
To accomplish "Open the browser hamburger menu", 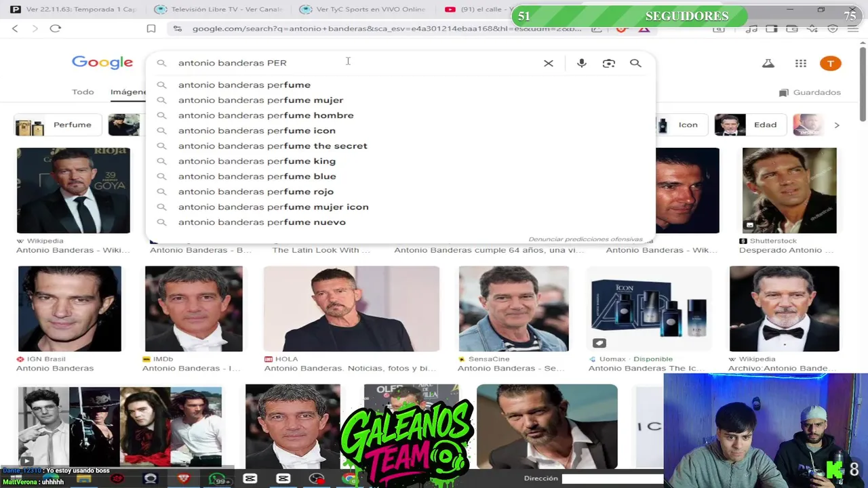I will tap(853, 28).
